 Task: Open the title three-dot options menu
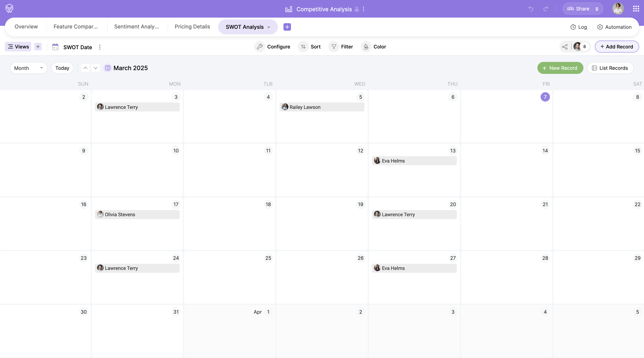click(x=364, y=9)
